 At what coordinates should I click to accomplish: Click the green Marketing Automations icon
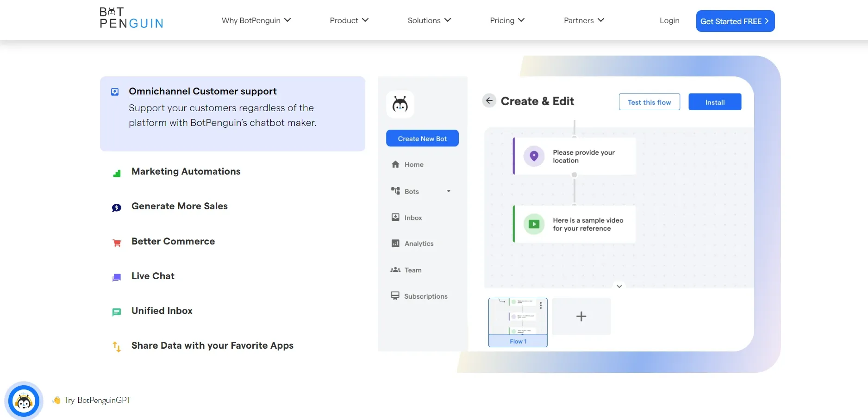(117, 173)
